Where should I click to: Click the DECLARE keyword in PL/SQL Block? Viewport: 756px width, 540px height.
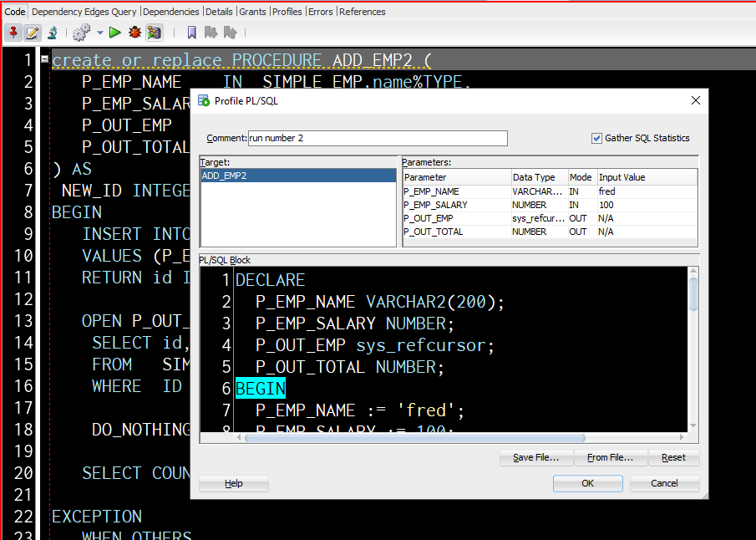[x=271, y=280]
